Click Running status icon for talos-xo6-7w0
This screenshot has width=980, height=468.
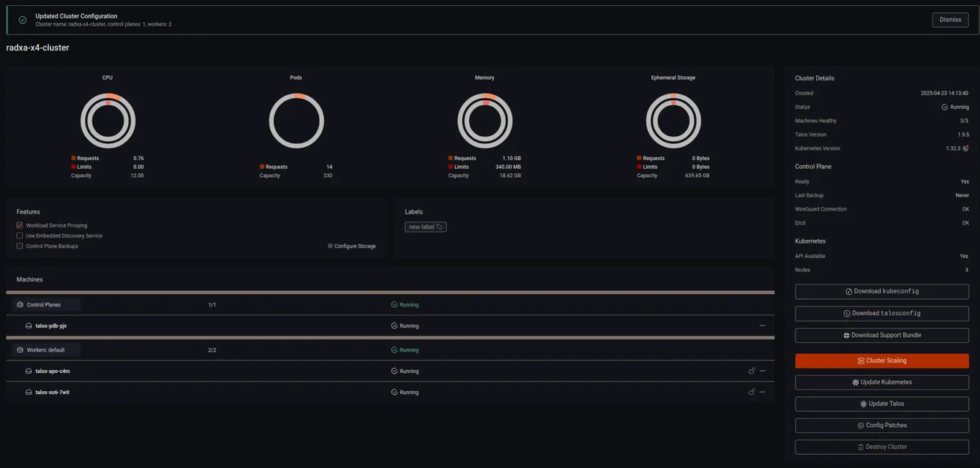(x=394, y=393)
